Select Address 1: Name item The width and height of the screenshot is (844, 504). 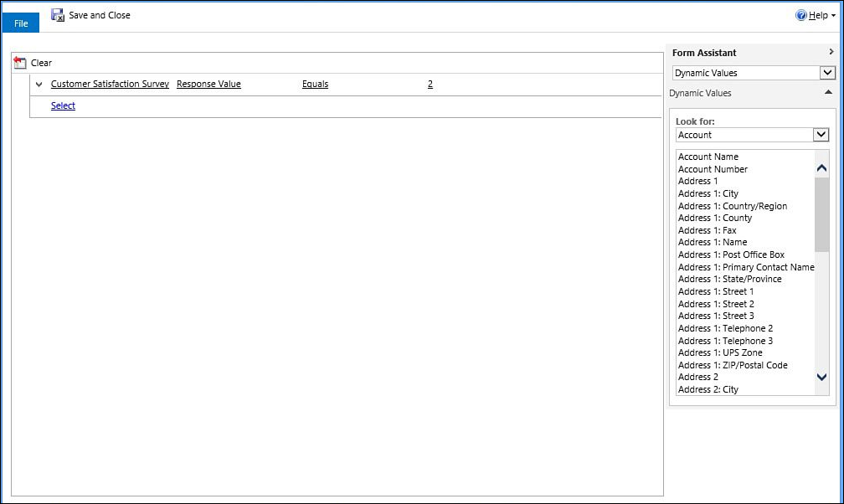point(712,242)
